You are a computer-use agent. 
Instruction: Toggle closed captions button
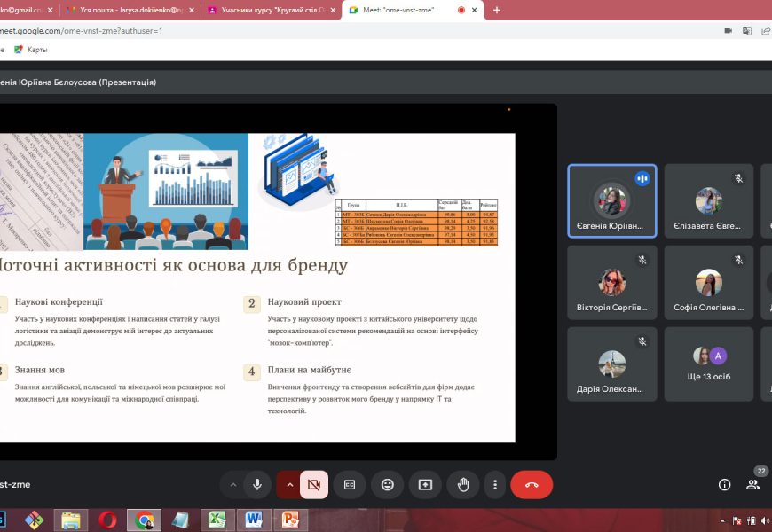[350, 485]
